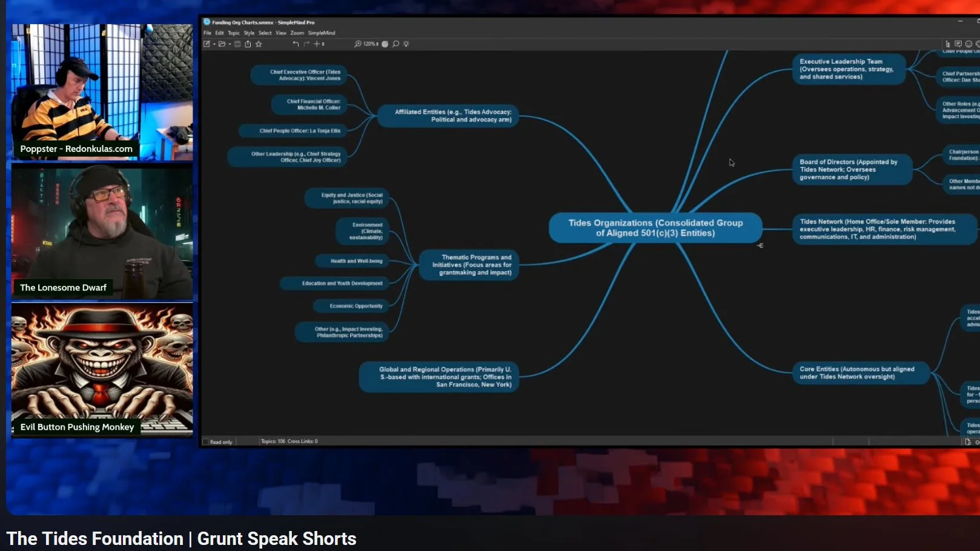Click the open folder icon
The height and width of the screenshot is (551, 980).
coord(222,44)
